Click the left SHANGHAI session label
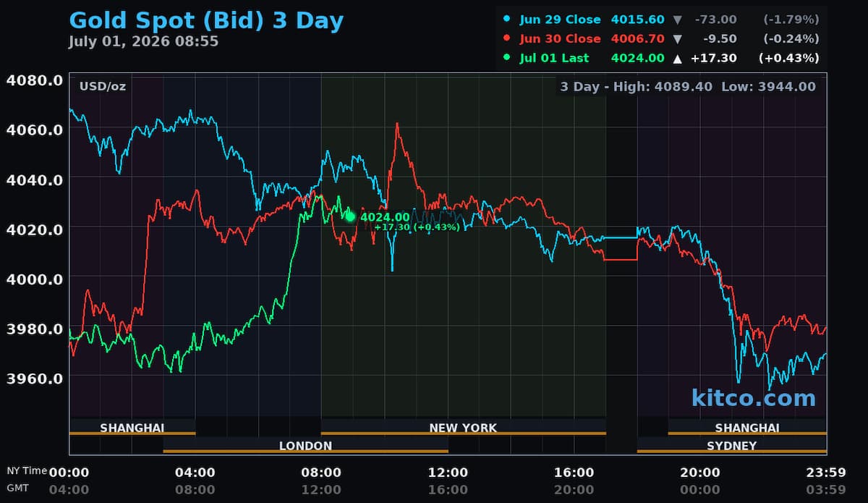Screen dimensions: 868x503 coord(132,428)
